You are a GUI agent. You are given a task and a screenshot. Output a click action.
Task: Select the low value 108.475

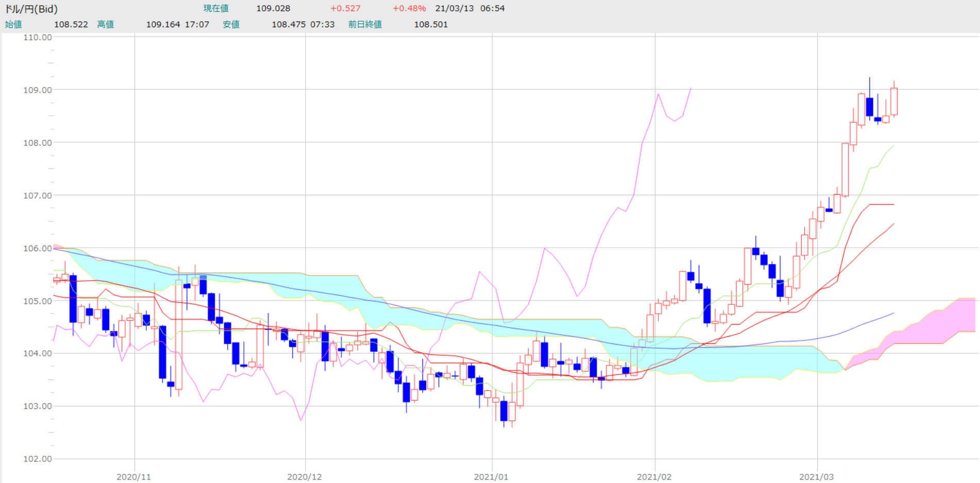(x=289, y=24)
